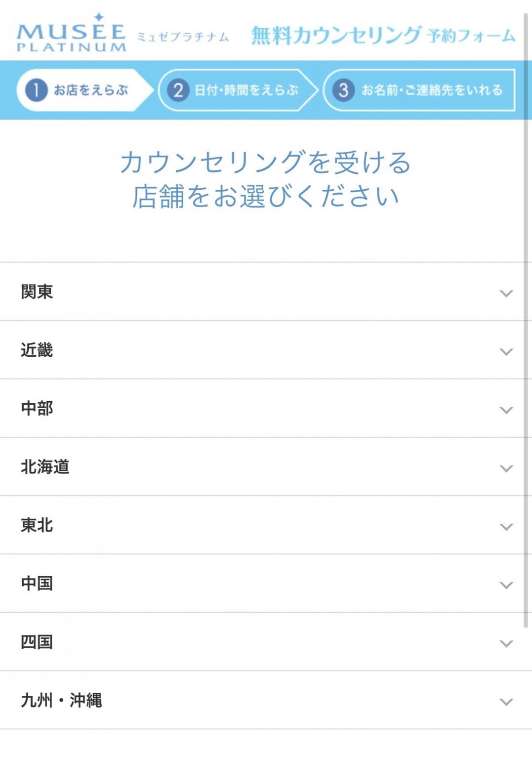Select the 北海道 region label
This screenshot has height=759, width=532.
[45, 466]
